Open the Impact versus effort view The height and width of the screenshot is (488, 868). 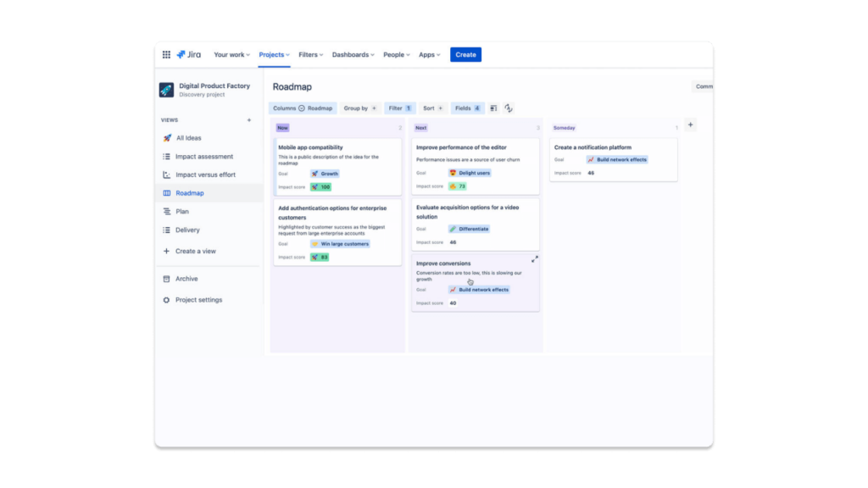(205, 175)
